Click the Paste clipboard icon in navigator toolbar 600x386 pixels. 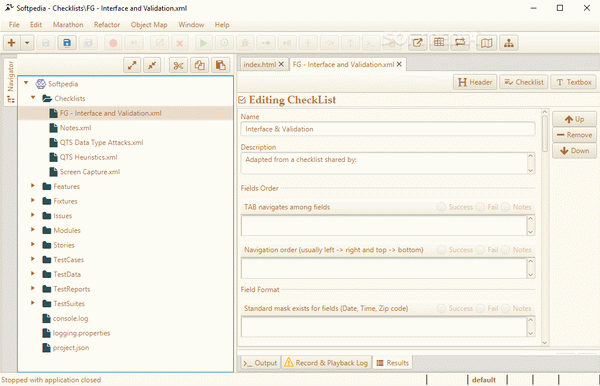[x=220, y=65]
